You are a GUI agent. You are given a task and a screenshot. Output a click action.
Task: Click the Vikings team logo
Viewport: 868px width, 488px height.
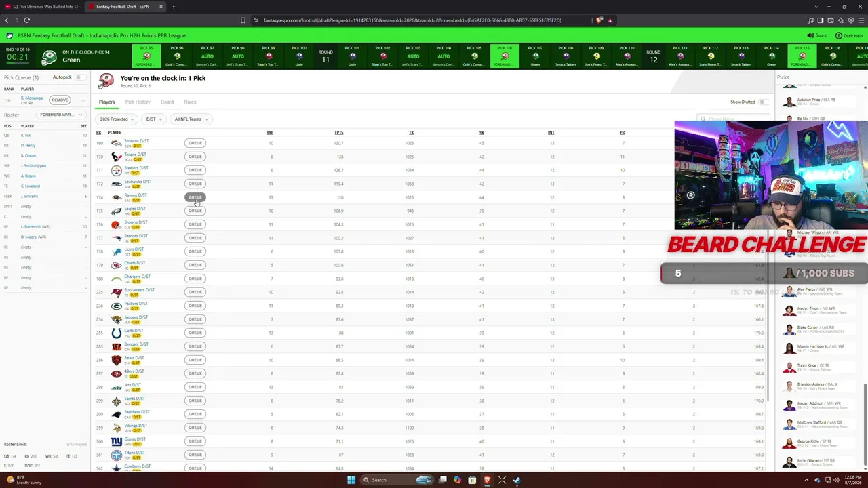(x=117, y=428)
